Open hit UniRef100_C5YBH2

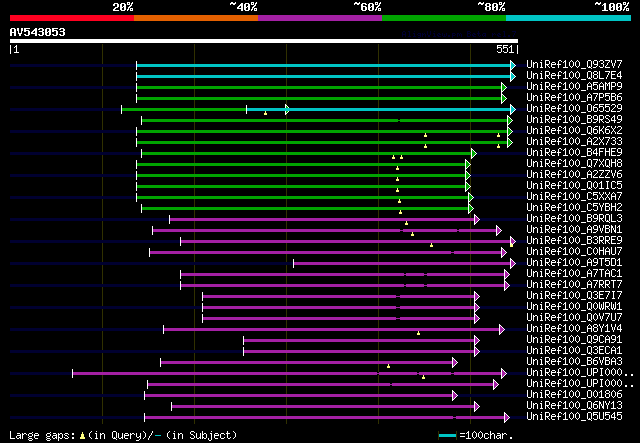[x=574, y=207]
